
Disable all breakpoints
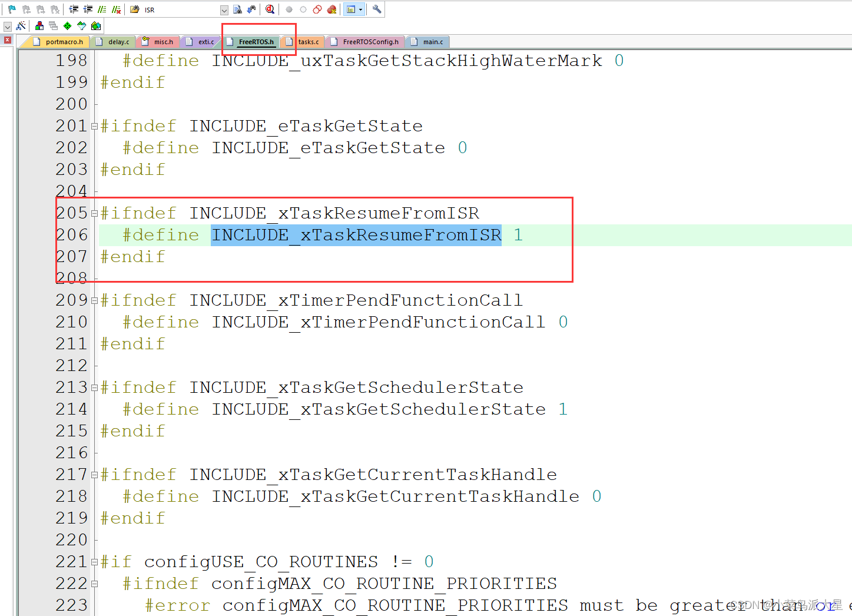coord(317,9)
